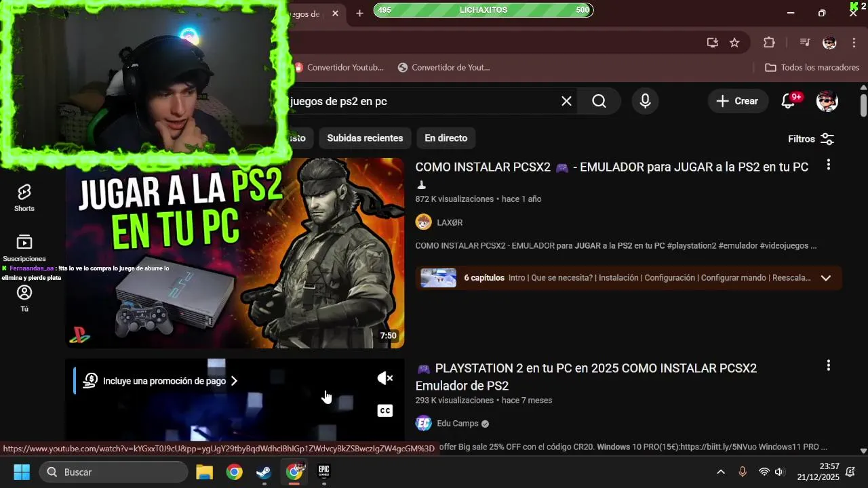
Task: Open the Filtros search filters
Action: click(x=811, y=139)
